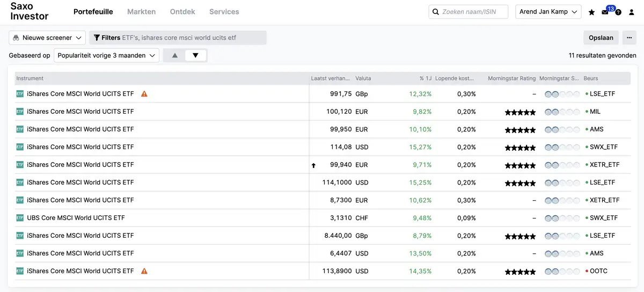
Task: Open the help question mark icon
Action: coord(618,12)
